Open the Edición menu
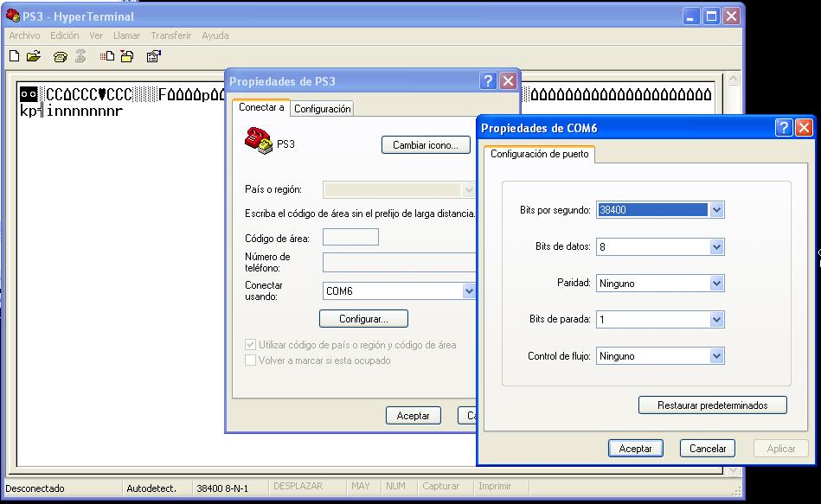 [x=64, y=35]
